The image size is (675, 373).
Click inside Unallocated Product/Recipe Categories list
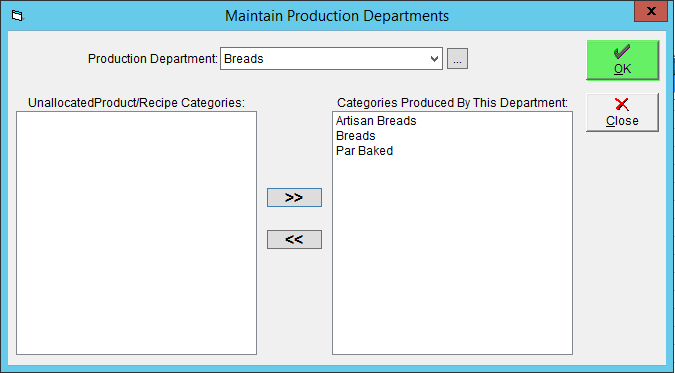click(x=136, y=233)
